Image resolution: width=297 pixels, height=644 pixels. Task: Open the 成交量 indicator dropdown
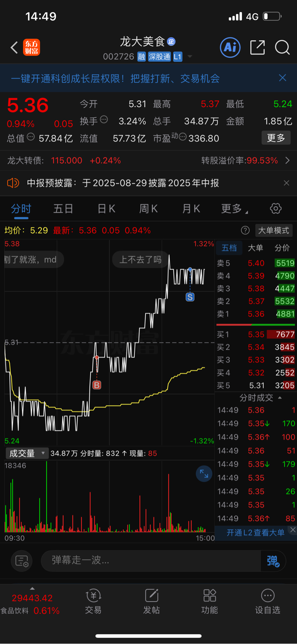point(27,453)
